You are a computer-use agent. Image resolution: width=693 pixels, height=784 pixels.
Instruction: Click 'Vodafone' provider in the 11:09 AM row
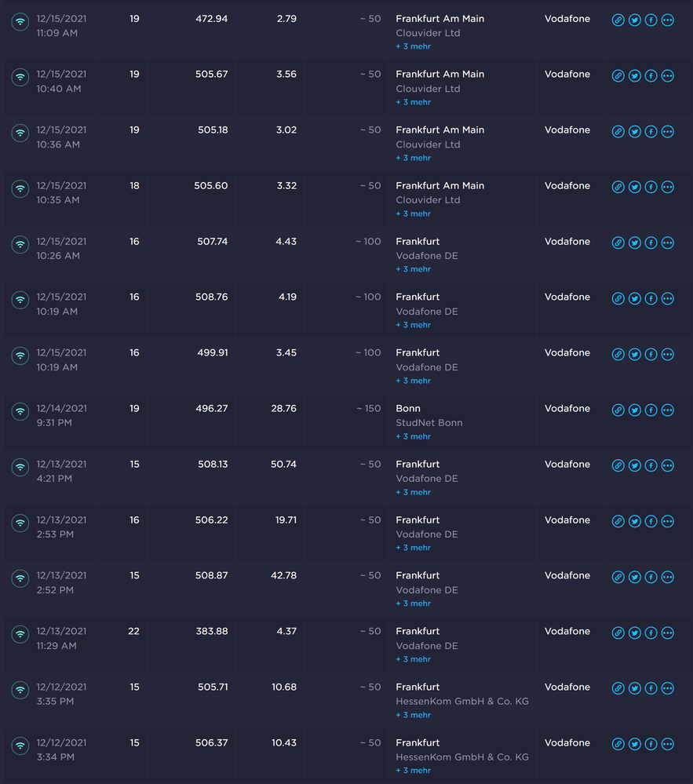[x=567, y=19]
